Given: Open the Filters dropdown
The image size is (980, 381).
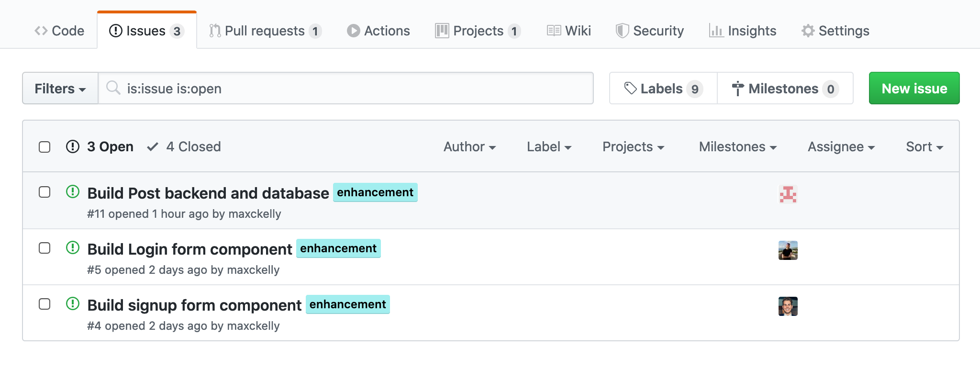Looking at the screenshot, I should (x=60, y=89).
